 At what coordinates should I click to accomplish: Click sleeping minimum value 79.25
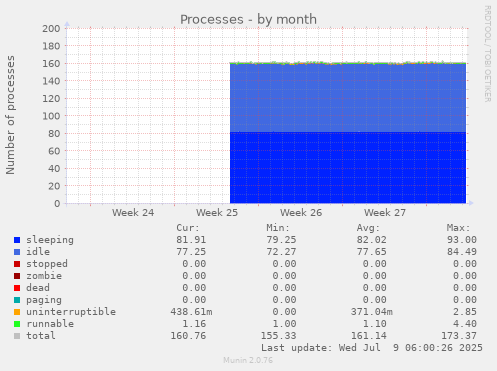coord(281,240)
